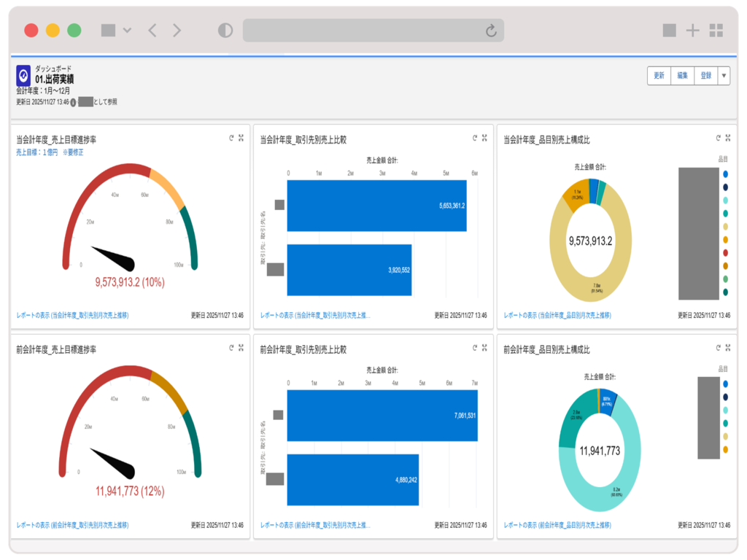Screen dimensions: 747x560
Task: Expand the 前会計年度_売上目標進捗率 gauge to fullscreen
Action: pos(241,349)
